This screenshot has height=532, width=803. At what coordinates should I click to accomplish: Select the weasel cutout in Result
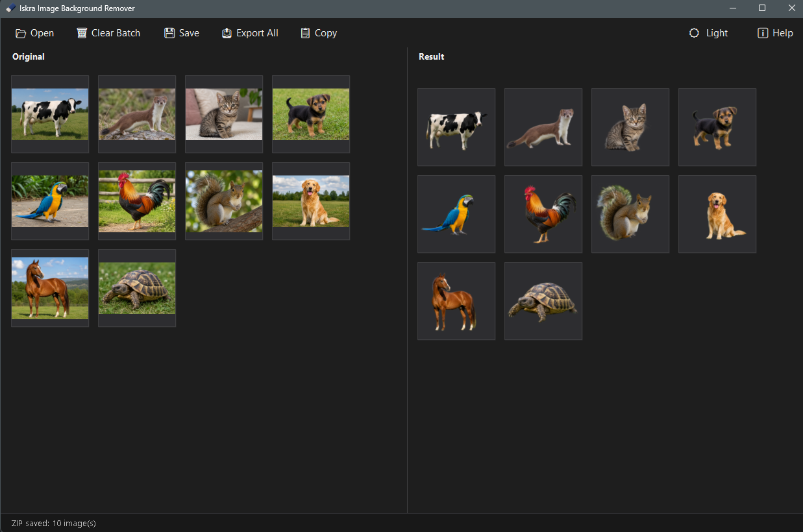[543, 127]
